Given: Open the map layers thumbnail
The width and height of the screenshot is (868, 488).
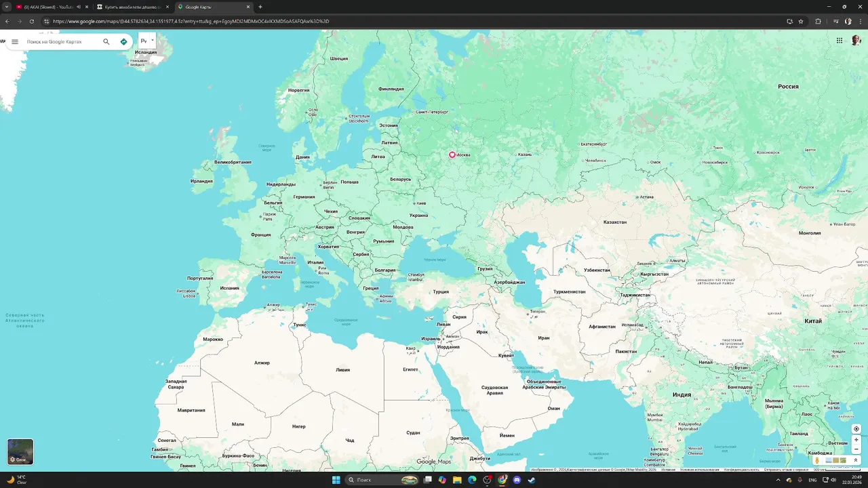Looking at the screenshot, I should click(x=20, y=452).
